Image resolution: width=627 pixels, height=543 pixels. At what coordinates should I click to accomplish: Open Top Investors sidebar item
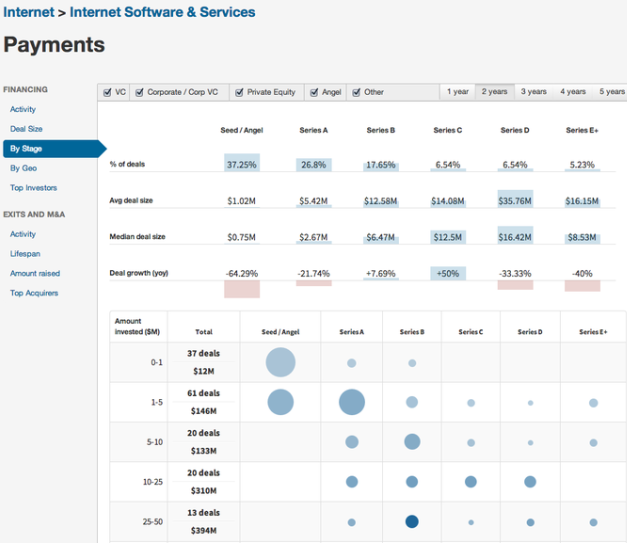pyautogui.click(x=34, y=188)
